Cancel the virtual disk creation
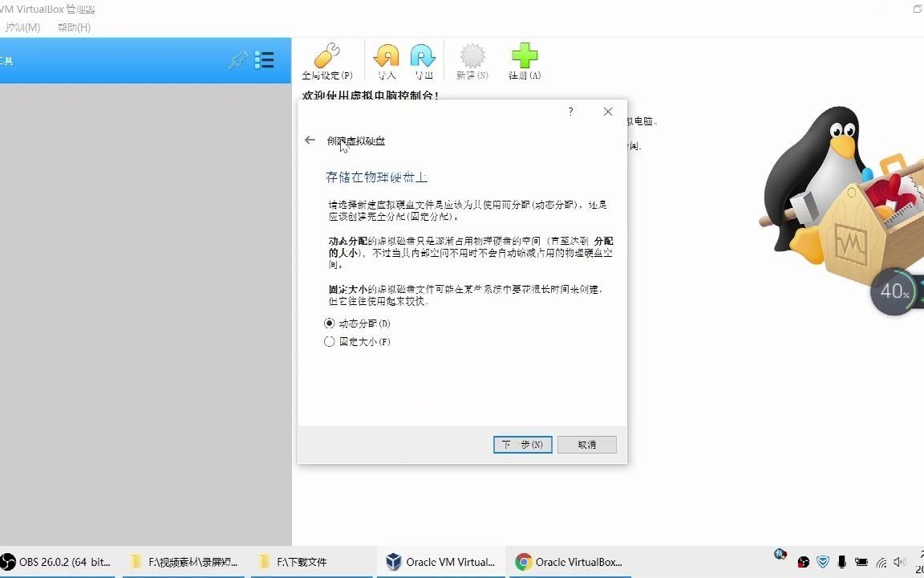Image resolution: width=924 pixels, height=578 pixels. [586, 444]
